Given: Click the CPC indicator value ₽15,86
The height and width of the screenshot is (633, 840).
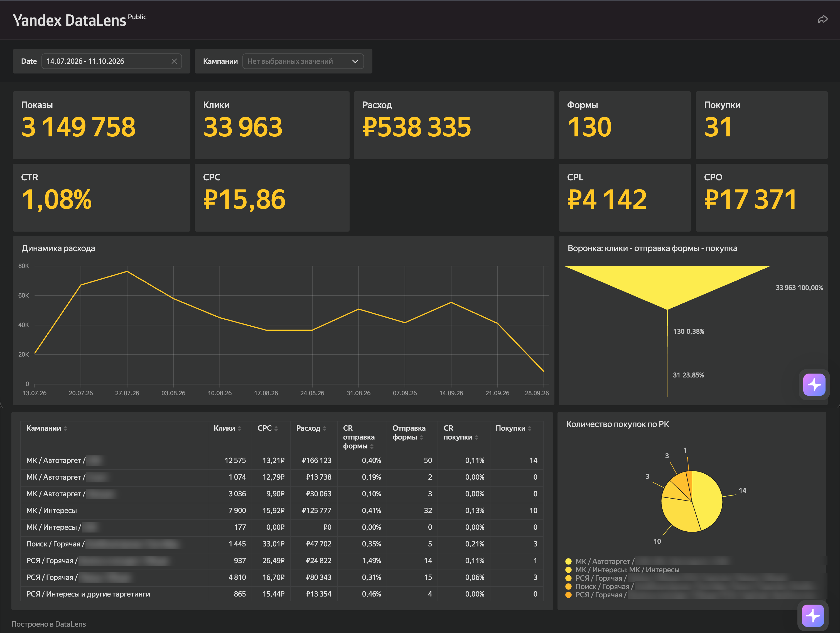Looking at the screenshot, I should coord(244,199).
